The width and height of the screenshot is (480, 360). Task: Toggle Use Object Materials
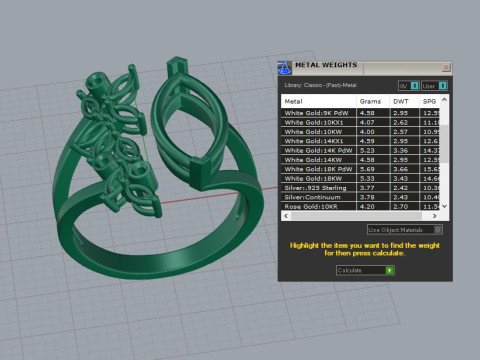click(405, 230)
